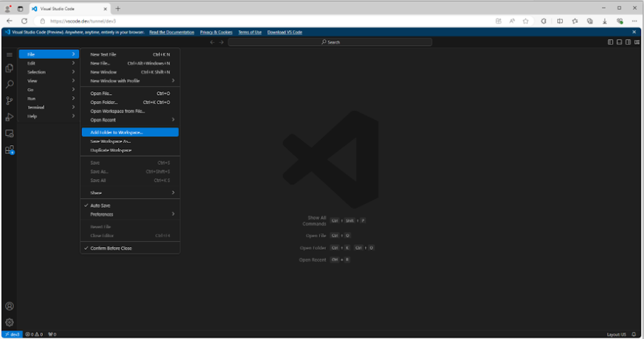644x339 pixels.
Task: Toggle primary side bar layout icon
Action: 610,42
